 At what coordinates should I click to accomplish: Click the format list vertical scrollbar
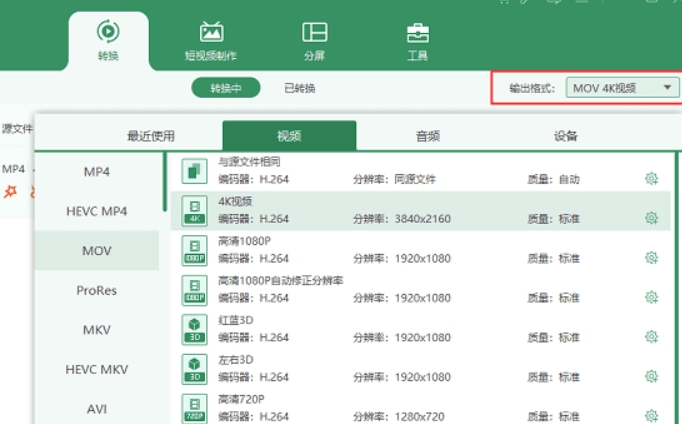coord(165,182)
